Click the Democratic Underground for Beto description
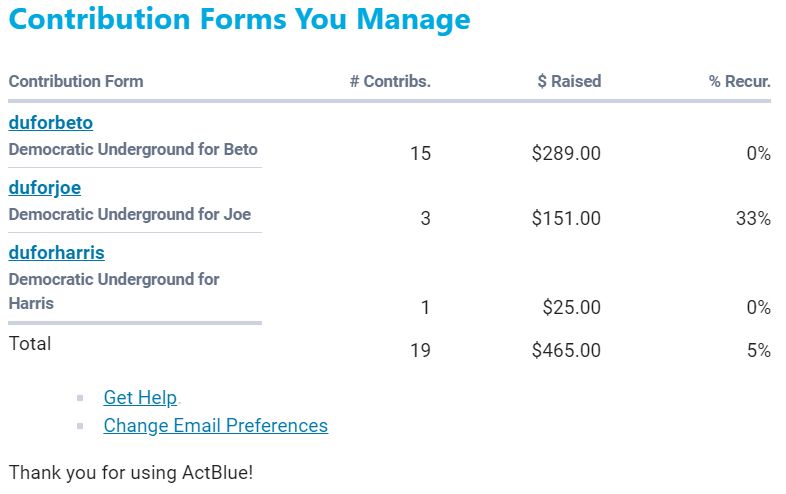 (133, 149)
